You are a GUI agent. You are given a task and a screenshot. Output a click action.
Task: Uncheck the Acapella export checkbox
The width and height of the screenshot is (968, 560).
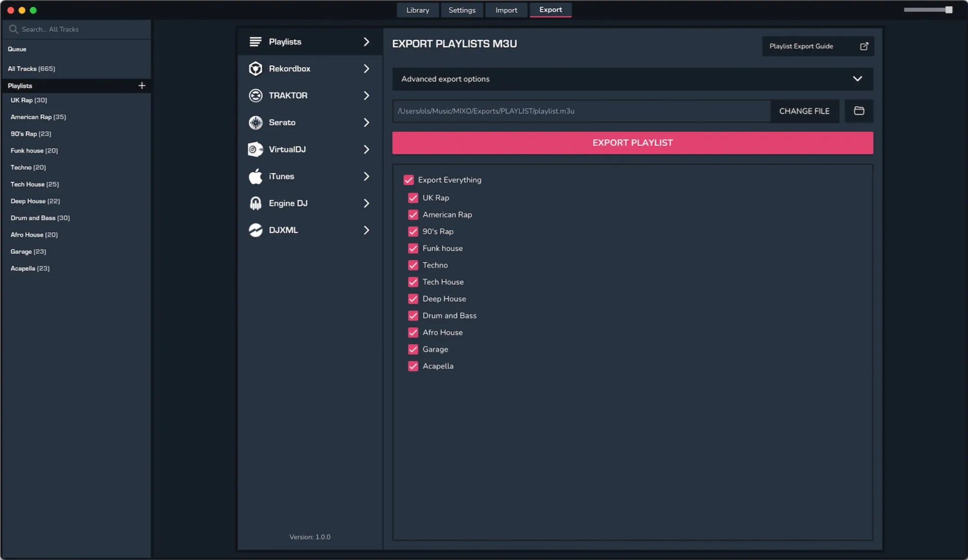point(413,366)
